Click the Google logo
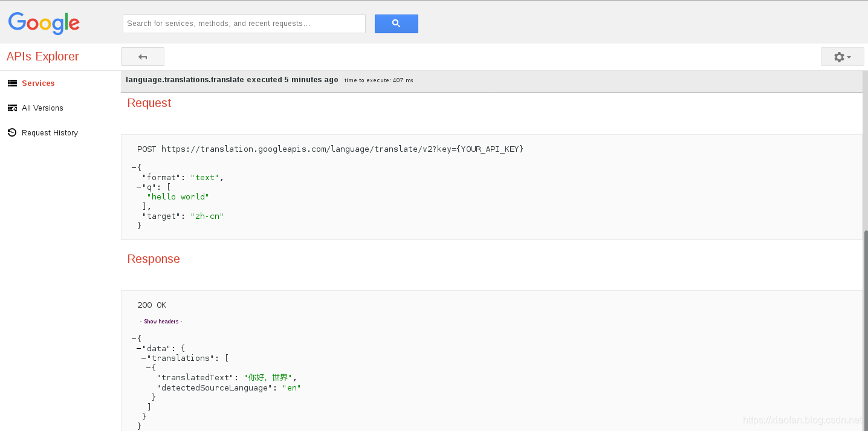868x431 pixels. (x=44, y=24)
